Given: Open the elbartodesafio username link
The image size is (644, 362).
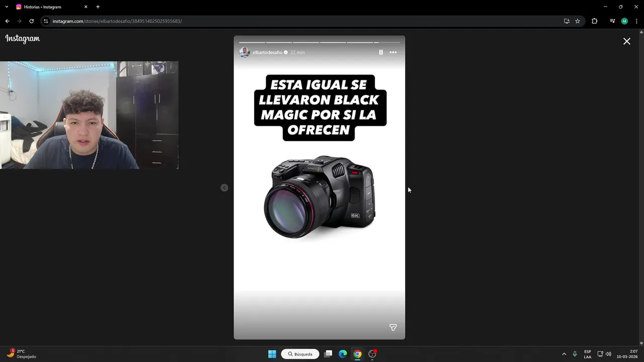Looking at the screenshot, I should pos(267,52).
